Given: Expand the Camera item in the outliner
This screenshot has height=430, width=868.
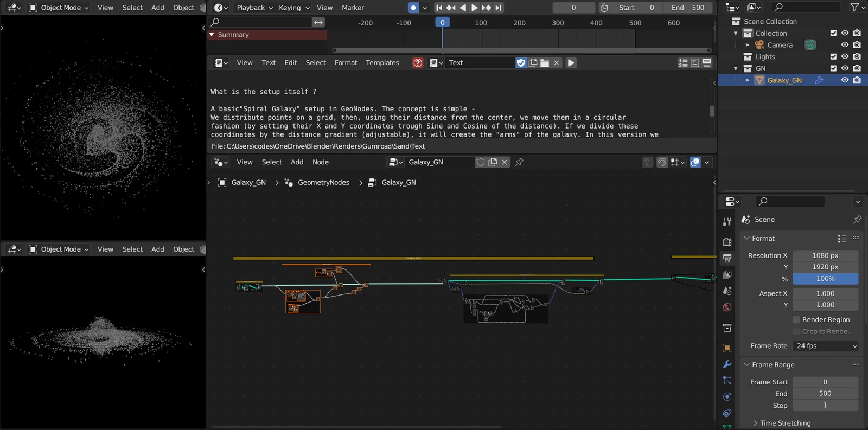Looking at the screenshot, I should (748, 45).
